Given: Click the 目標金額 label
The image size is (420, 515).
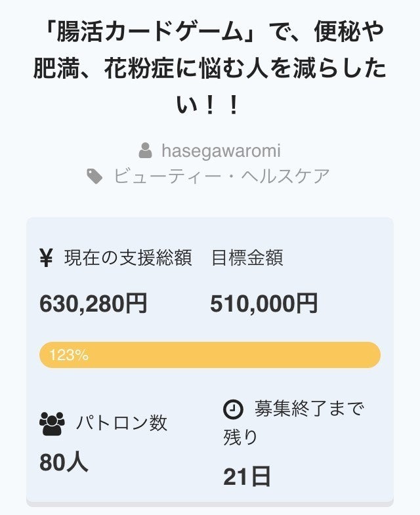Looking at the screenshot, I should [247, 258].
